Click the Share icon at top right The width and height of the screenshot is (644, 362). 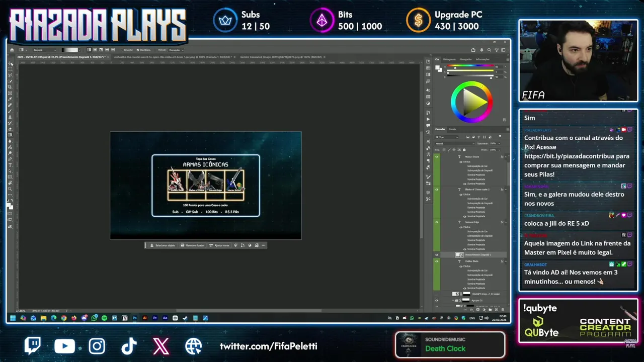pyautogui.click(x=473, y=50)
